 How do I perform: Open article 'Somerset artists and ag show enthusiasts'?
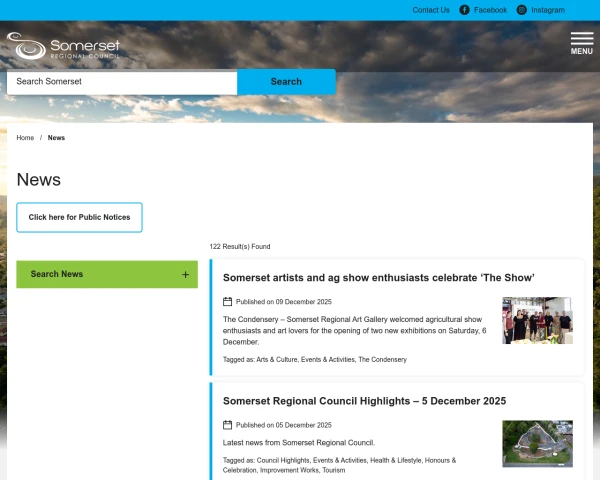378,278
